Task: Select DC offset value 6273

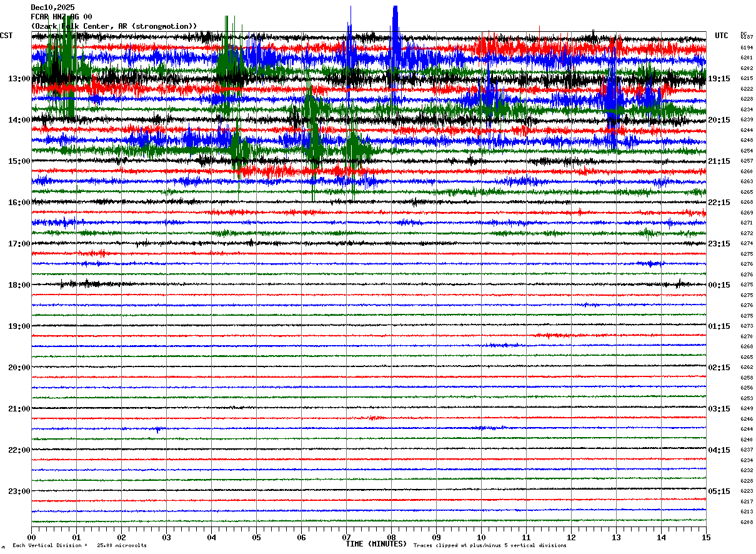Action: click(x=747, y=326)
